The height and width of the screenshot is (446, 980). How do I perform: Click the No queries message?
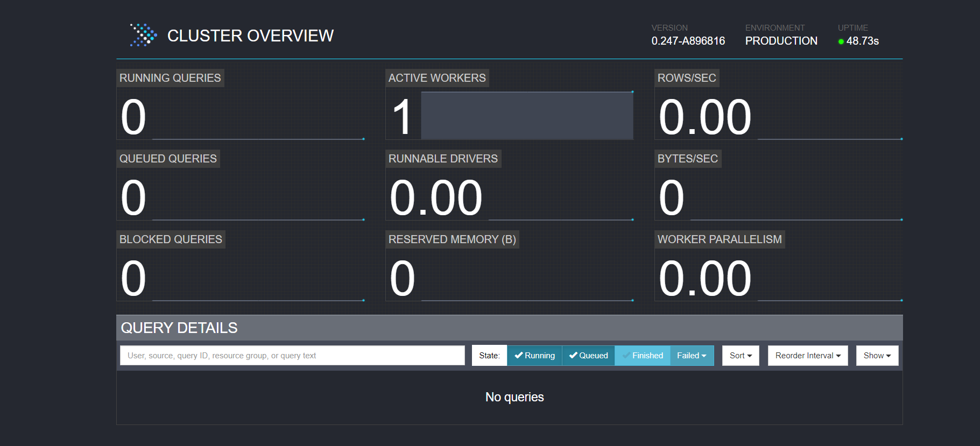click(514, 397)
